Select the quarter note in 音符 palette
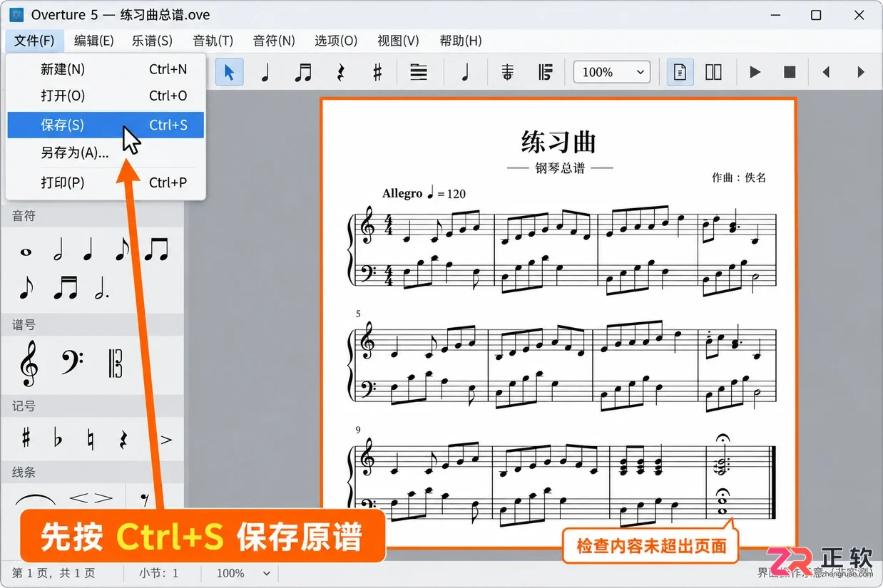The image size is (883, 588). point(89,249)
